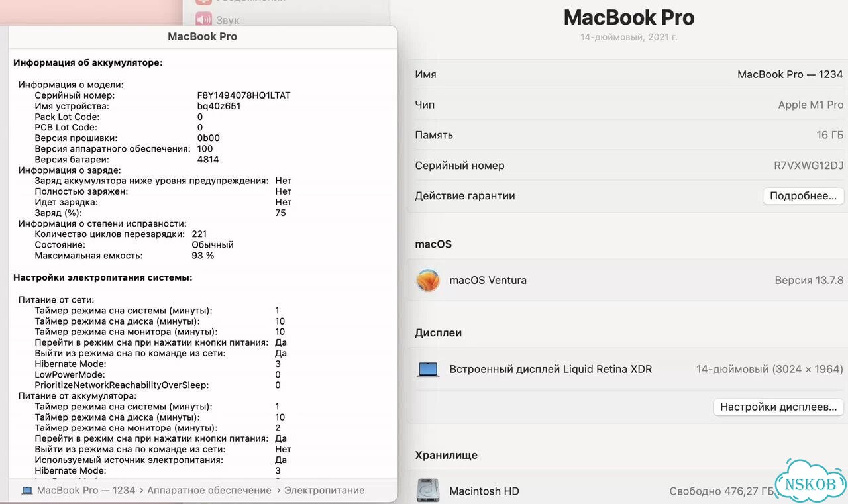Viewport: 848px width, 504px height.
Task: Click the Информация о степени исправности label
Action: click(x=103, y=224)
